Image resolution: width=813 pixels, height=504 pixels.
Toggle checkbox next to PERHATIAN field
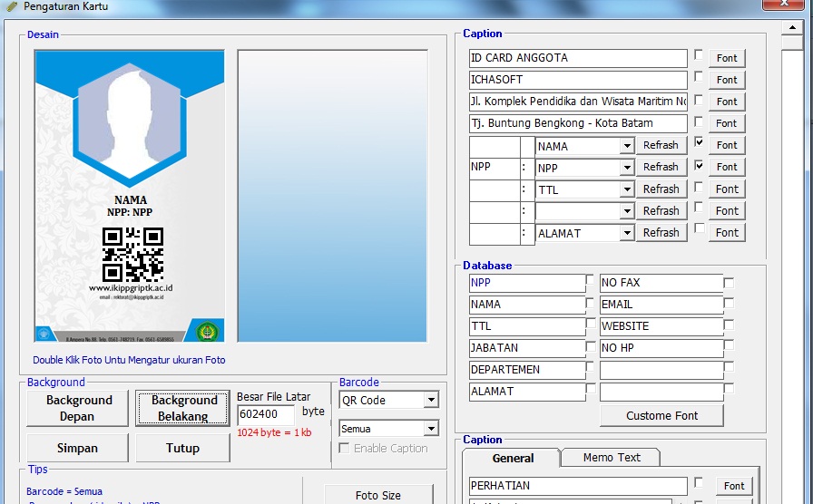tap(699, 482)
